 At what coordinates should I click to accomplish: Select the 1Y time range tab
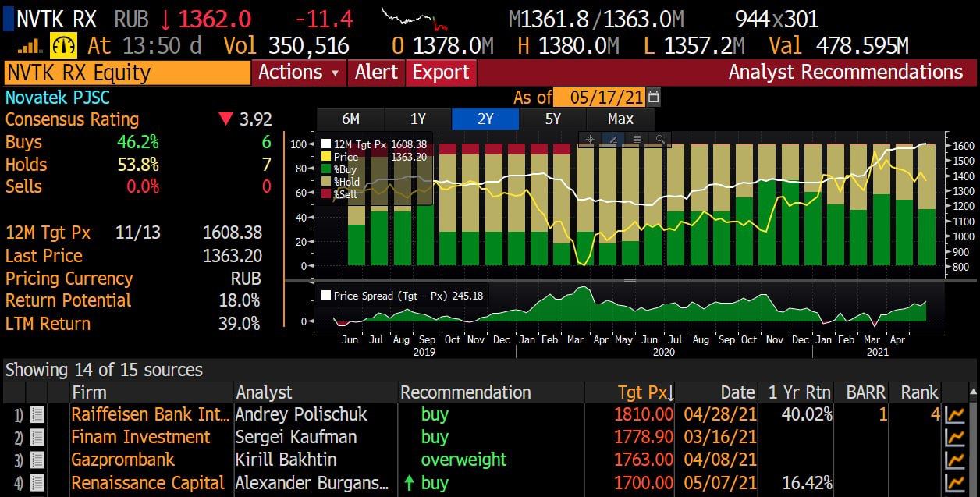418,119
